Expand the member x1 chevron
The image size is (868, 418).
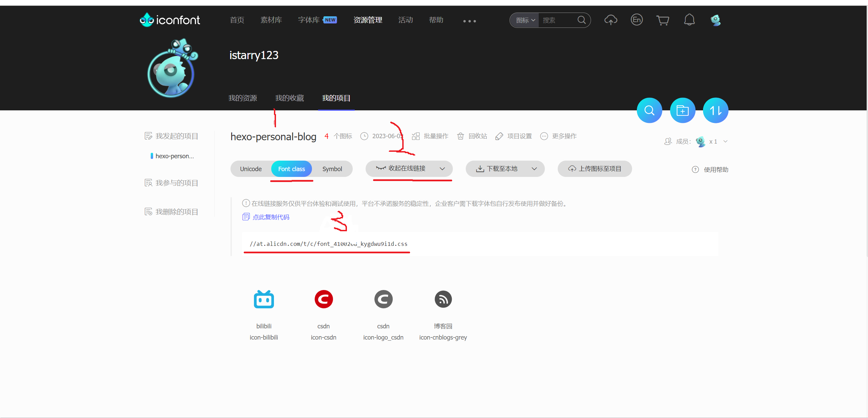[725, 141]
